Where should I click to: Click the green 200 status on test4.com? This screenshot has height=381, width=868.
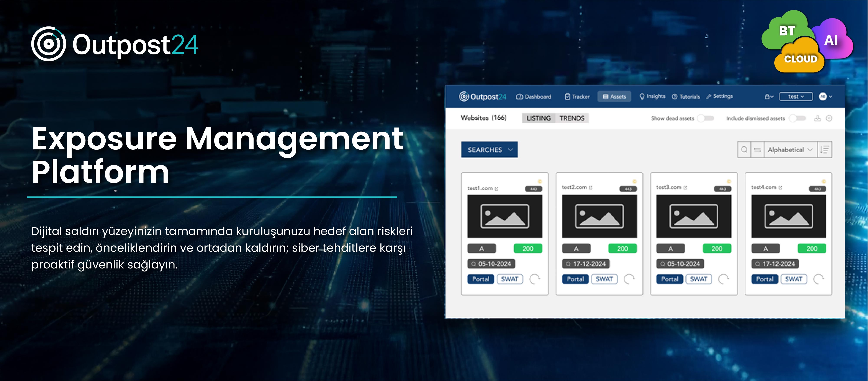[812, 249]
